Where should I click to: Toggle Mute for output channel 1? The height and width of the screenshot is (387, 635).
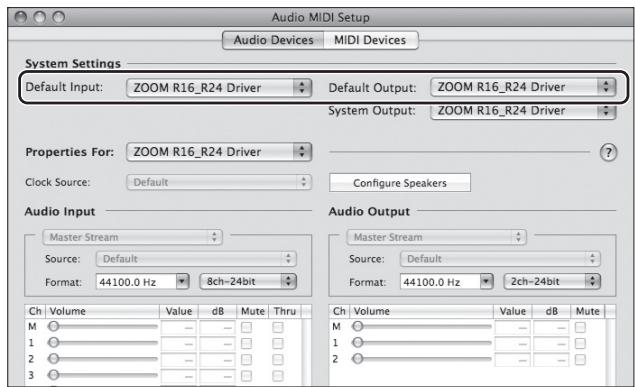pos(580,343)
